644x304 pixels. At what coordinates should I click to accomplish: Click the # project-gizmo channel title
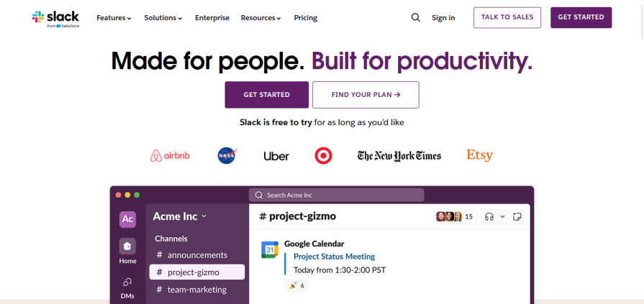297,216
